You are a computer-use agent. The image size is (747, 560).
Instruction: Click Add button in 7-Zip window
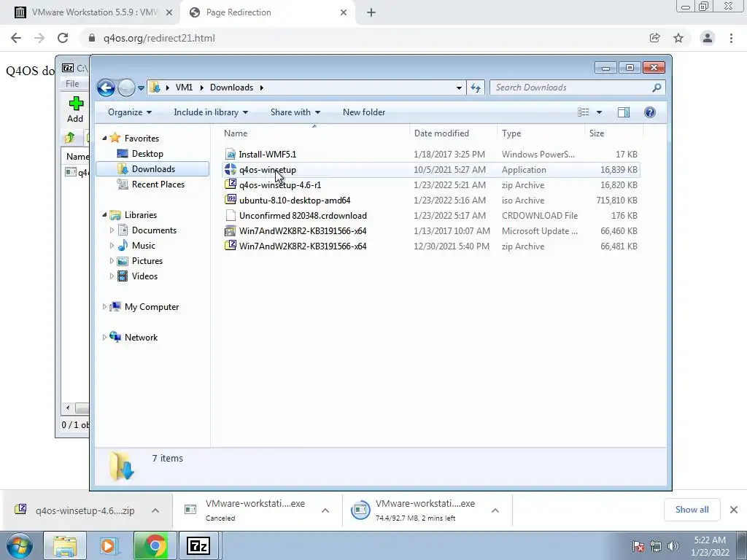(75, 109)
